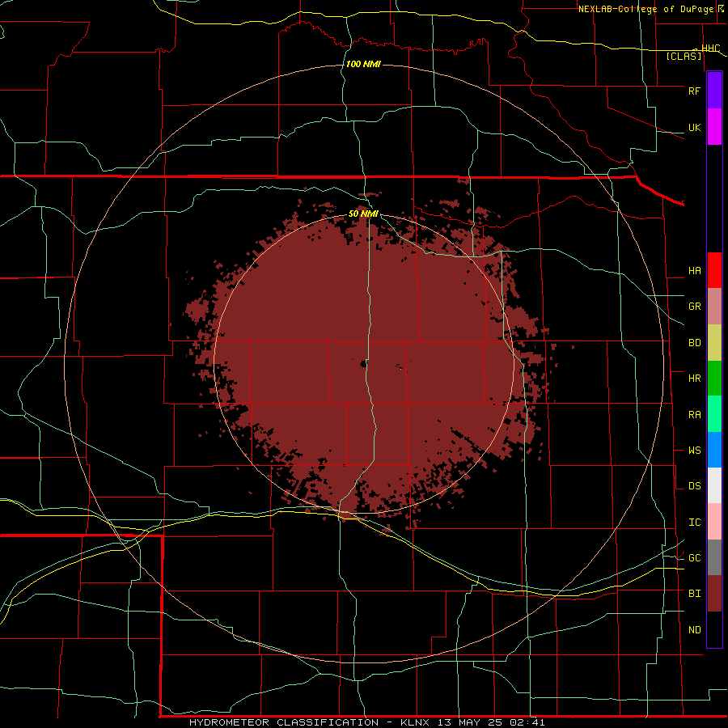Click the ND black legend swatch
Image resolution: width=728 pixels, height=728 pixels.
click(714, 629)
